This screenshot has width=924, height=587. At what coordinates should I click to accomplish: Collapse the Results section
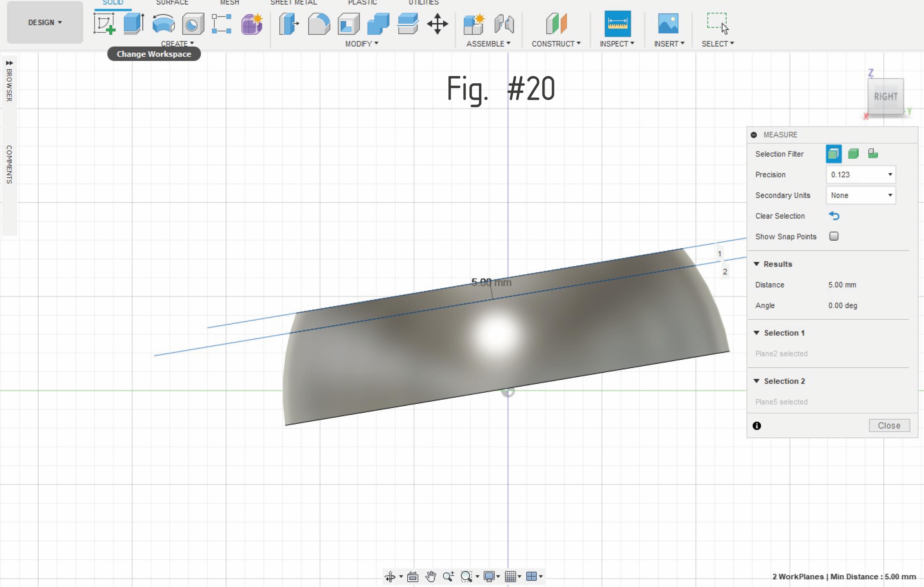pyautogui.click(x=756, y=264)
